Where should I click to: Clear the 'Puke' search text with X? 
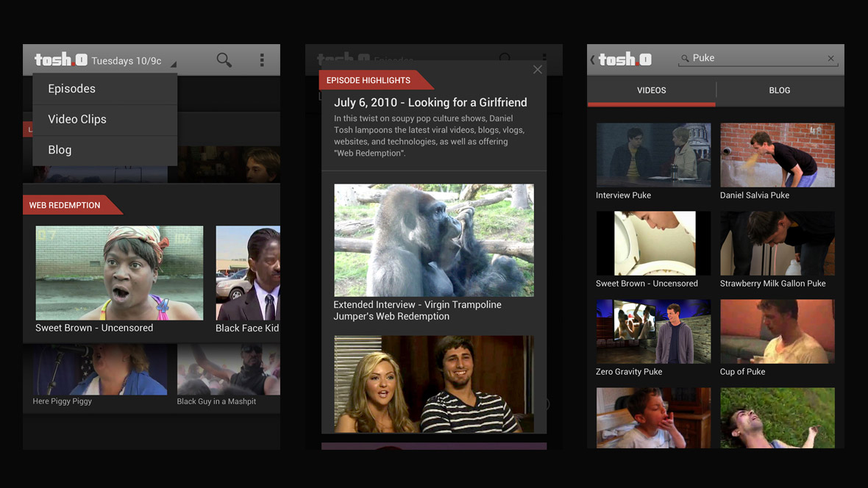pyautogui.click(x=830, y=59)
